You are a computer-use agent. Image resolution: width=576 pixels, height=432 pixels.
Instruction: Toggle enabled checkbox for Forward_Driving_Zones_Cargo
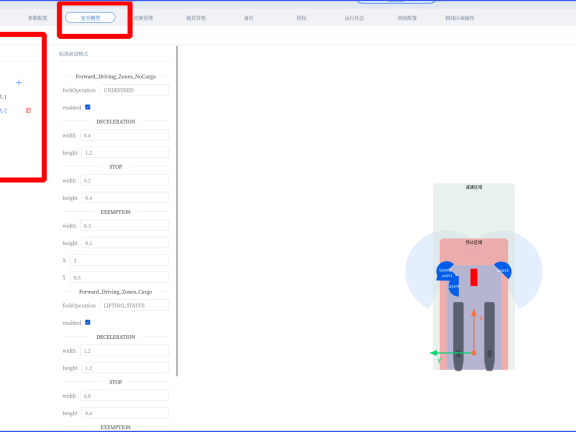point(87,323)
